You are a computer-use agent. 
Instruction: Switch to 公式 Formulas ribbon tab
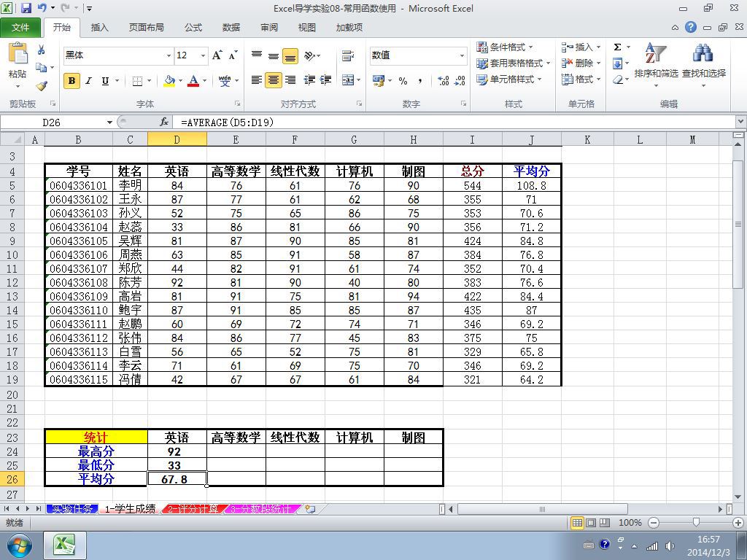tap(193, 28)
